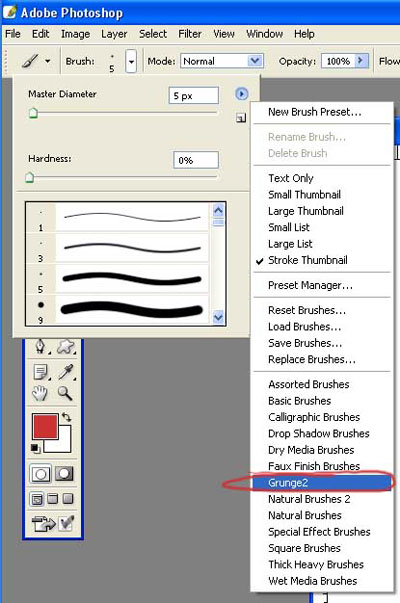Click the Jump to ImageReady icon
The height and width of the screenshot is (603, 400).
coord(43,523)
